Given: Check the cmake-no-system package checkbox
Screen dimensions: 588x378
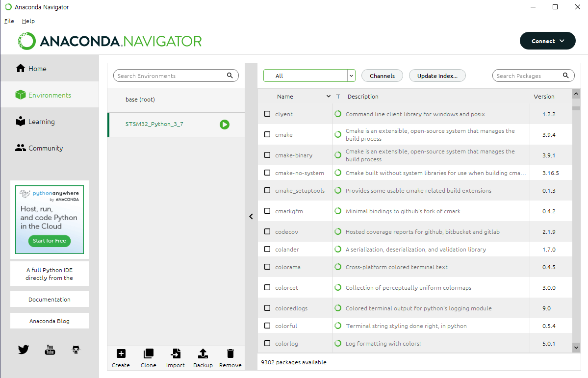Looking at the screenshot, I should tap(267, 173).
